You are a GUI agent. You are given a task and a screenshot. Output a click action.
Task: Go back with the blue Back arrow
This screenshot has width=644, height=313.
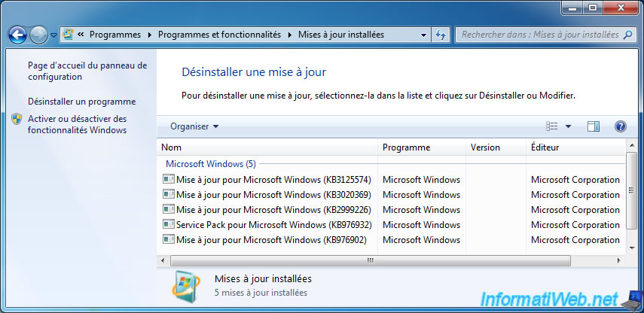[17, 35]
